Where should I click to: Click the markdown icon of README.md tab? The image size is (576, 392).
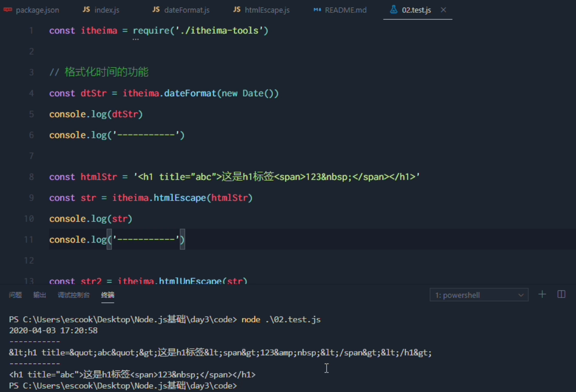[x=317, y=9]
